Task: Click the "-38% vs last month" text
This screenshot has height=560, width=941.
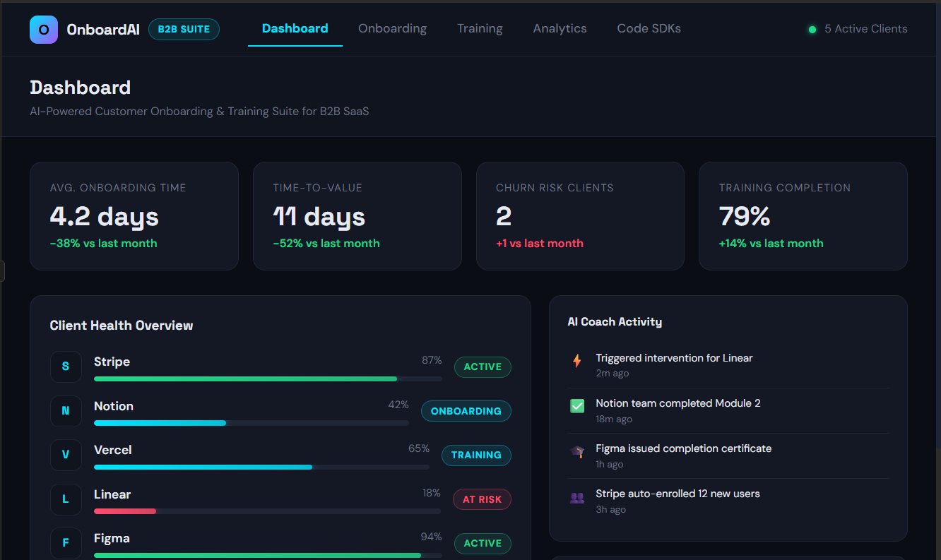Action: coord(104,244)
